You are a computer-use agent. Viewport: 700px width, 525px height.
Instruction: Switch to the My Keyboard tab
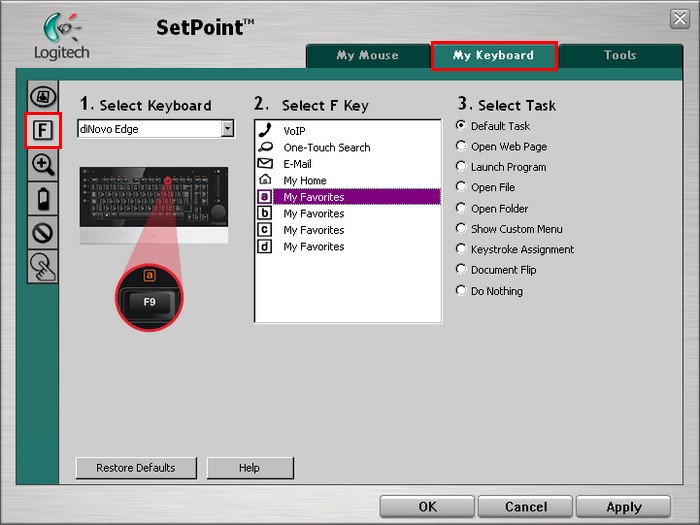pos(494,55)
